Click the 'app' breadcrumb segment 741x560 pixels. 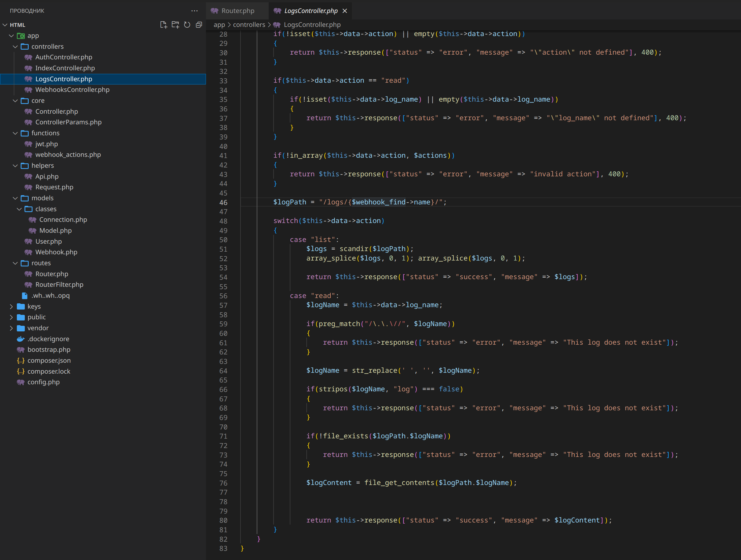[219, 25]
